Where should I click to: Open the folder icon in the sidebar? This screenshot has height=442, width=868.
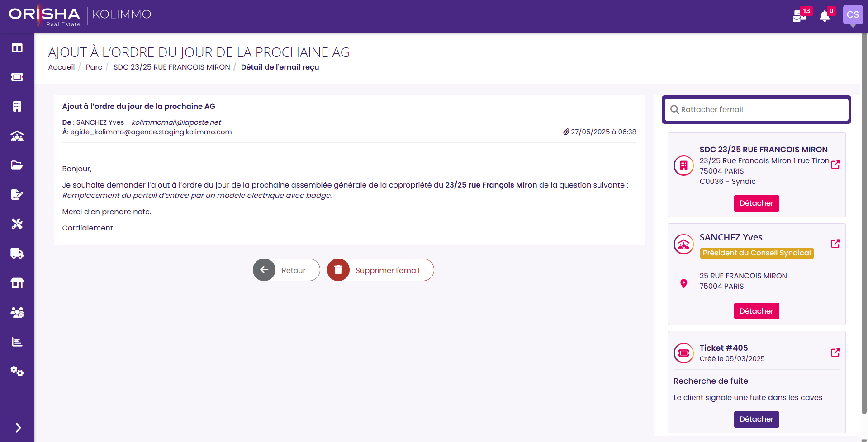point(17,165)
